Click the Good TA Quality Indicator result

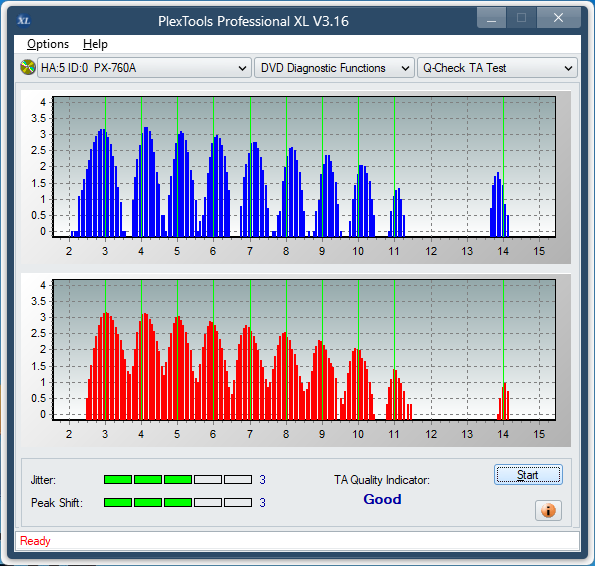(382, 499)
